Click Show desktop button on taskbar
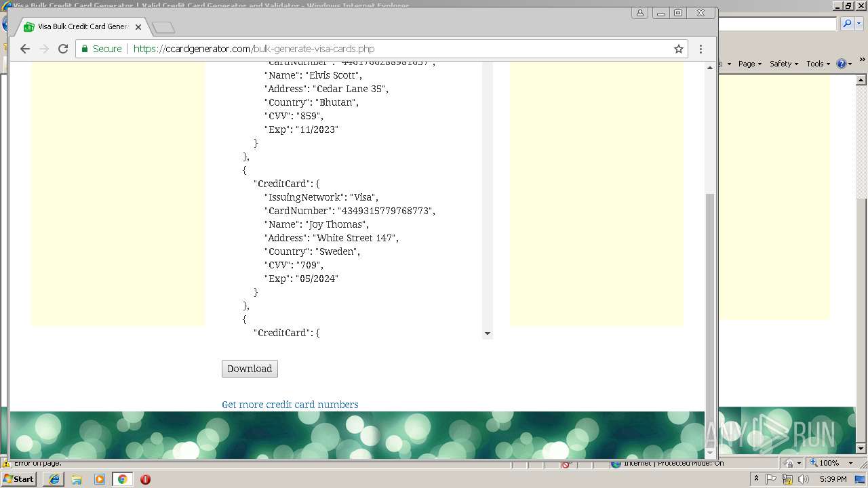868x488 pixels. tap(861, 479)
